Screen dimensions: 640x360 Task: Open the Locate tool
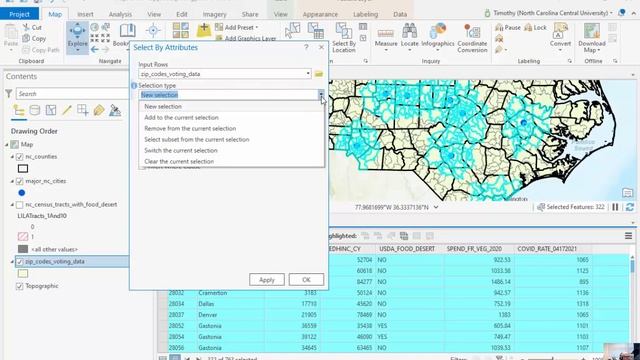409,38
